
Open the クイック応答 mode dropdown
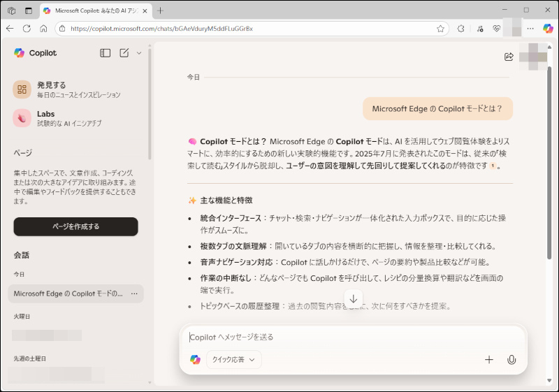233,360
